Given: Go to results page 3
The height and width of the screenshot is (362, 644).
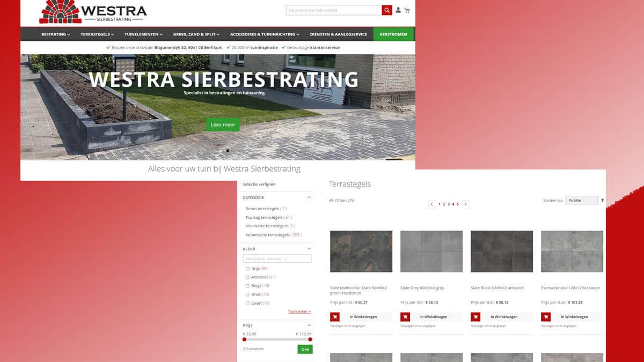Looking at the screenshot, I should [449, 204].
